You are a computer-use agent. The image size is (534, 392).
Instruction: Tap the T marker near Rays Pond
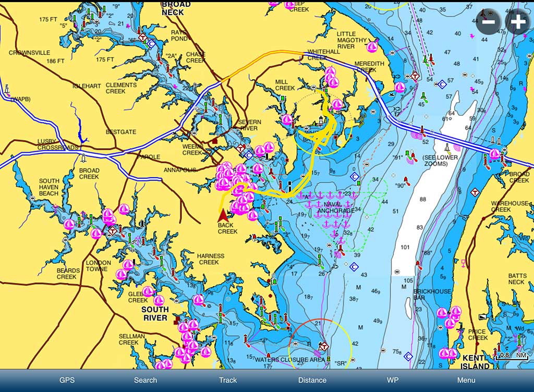[142, 38]
